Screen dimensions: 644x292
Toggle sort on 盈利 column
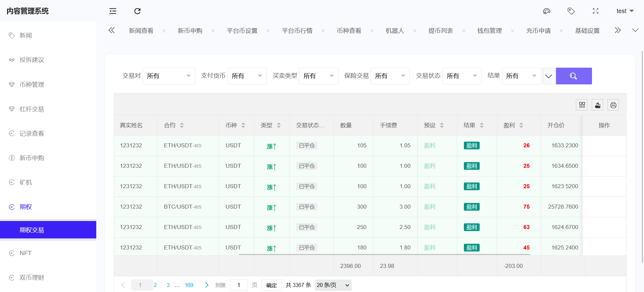click(521, 125)
